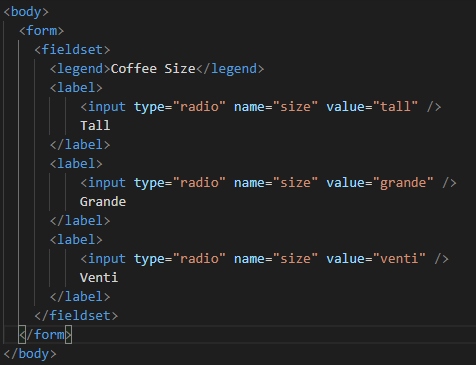Click the closing label tag after Tall
This screenshot has width=476, height=365.
click(80, 145)
